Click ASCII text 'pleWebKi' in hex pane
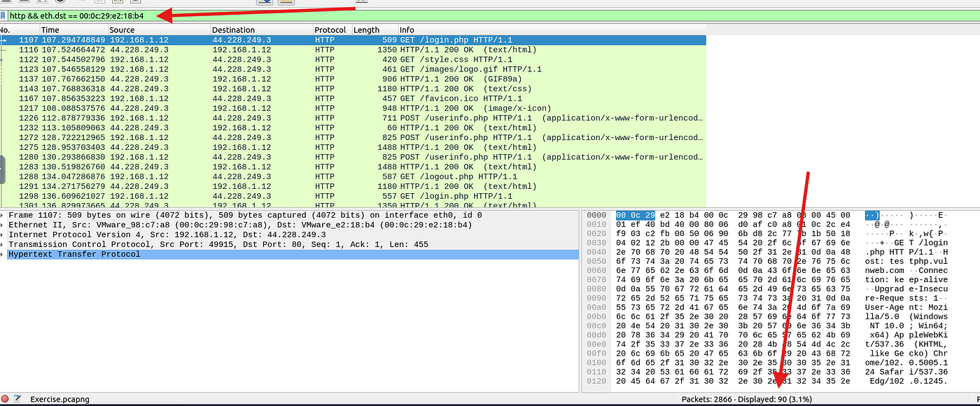Viewport: 980px width, 406px height. (929, 336)
